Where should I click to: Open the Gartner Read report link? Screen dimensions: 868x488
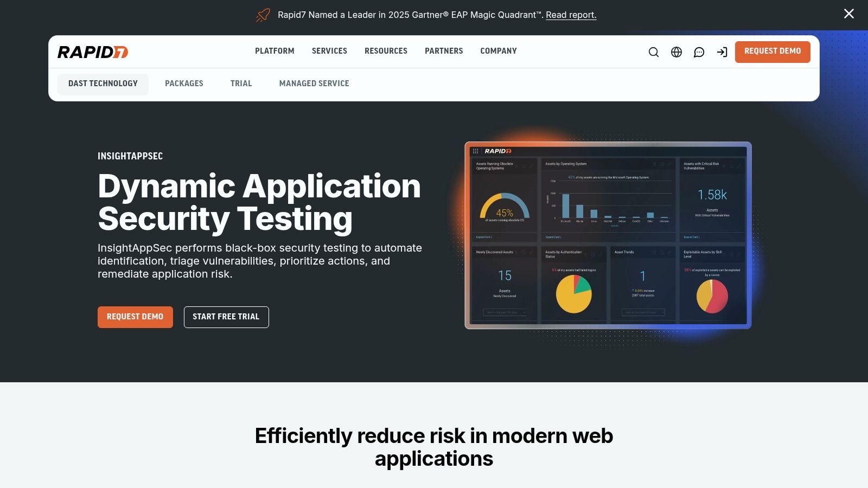pyautogui.click(x=571, y=15)
